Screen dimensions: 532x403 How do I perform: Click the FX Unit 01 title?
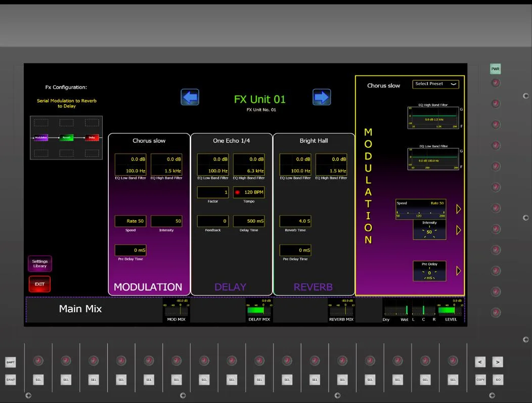(x=260, y=100)
